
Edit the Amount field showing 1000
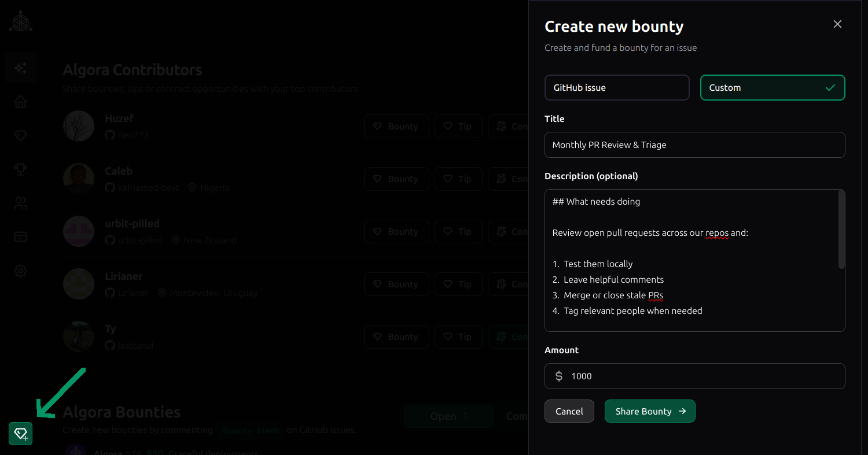point(694,376)
